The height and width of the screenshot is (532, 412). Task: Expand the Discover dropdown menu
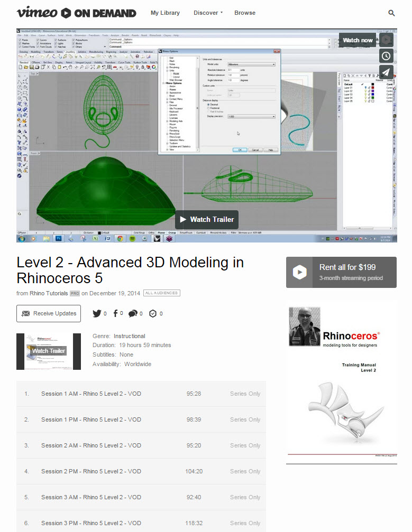tap(208, 13)
